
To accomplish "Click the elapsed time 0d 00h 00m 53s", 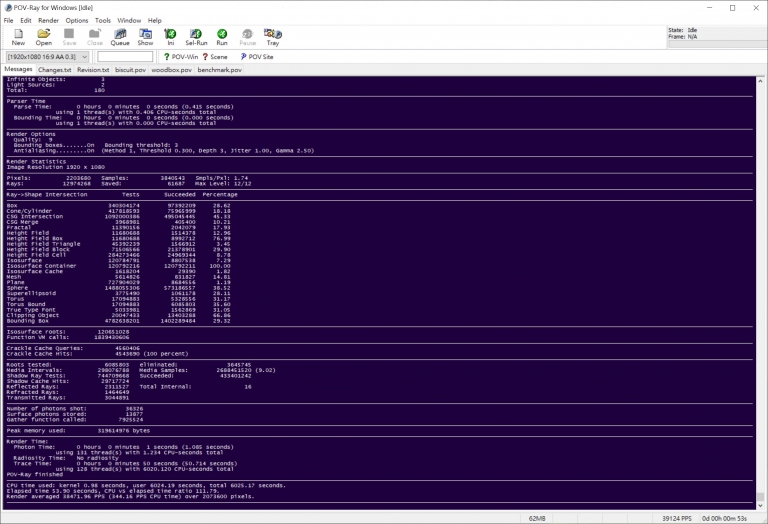I will pyautogui.click(x=724, y=518).
